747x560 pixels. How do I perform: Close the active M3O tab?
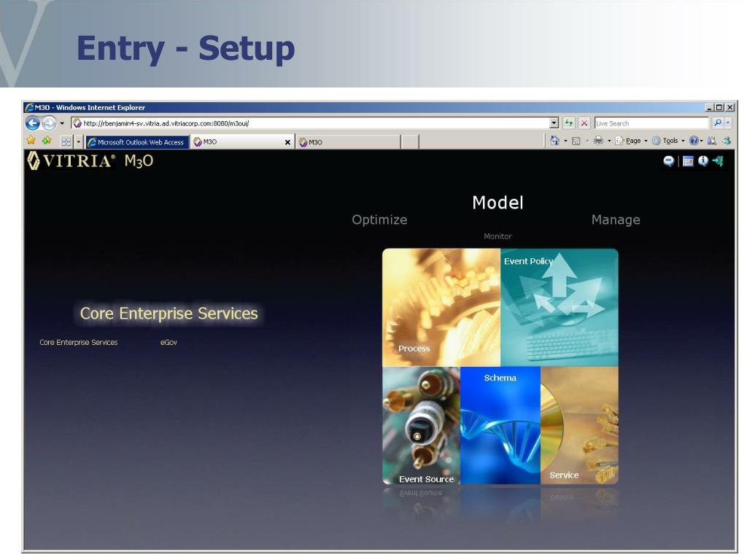(287, 142)
